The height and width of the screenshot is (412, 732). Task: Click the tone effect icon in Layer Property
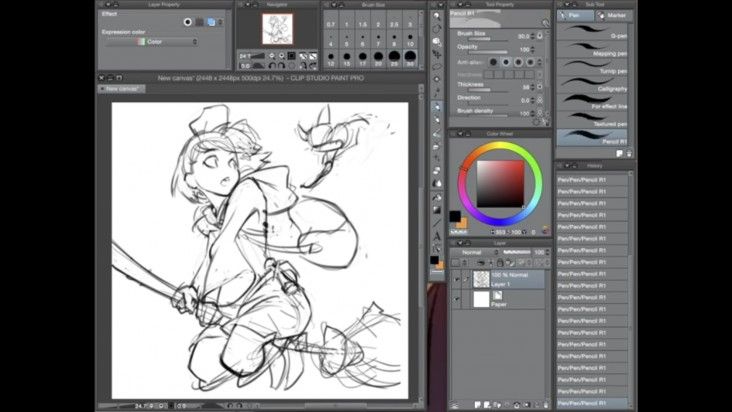pos(199,22)
